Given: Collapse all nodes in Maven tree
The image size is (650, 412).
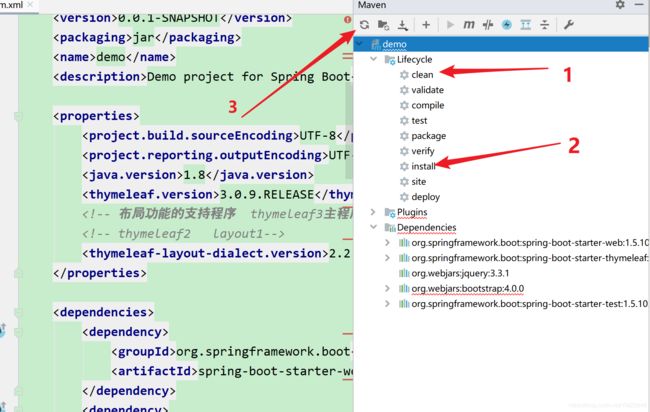Looking at the screenshot, I should point(544,25).
